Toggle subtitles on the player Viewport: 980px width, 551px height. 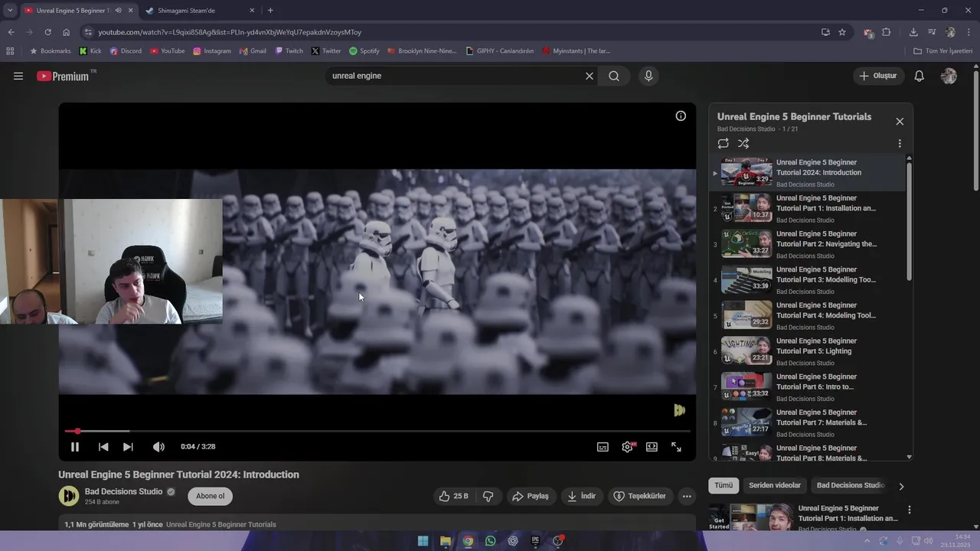pyautogui.click(x=603, y=447)
